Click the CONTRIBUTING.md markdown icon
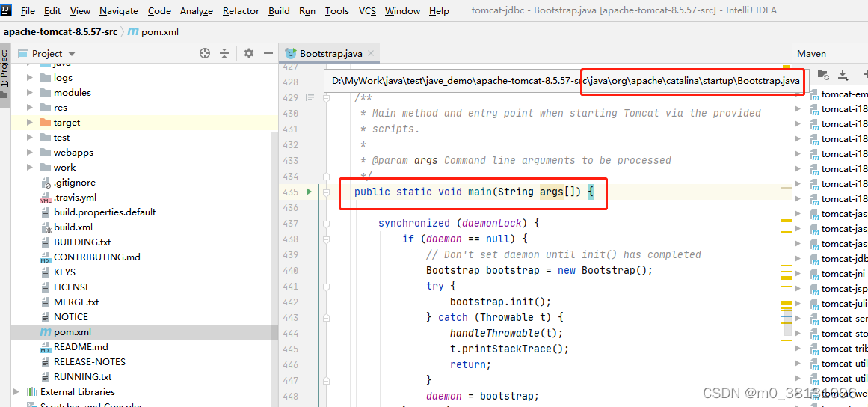 click(46, 257)
